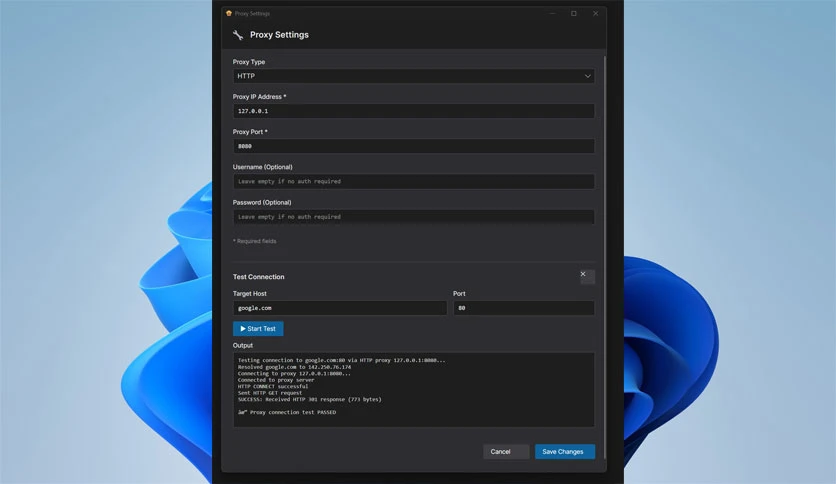Click the Proxy Port field showing 8080

pos(413,146)
